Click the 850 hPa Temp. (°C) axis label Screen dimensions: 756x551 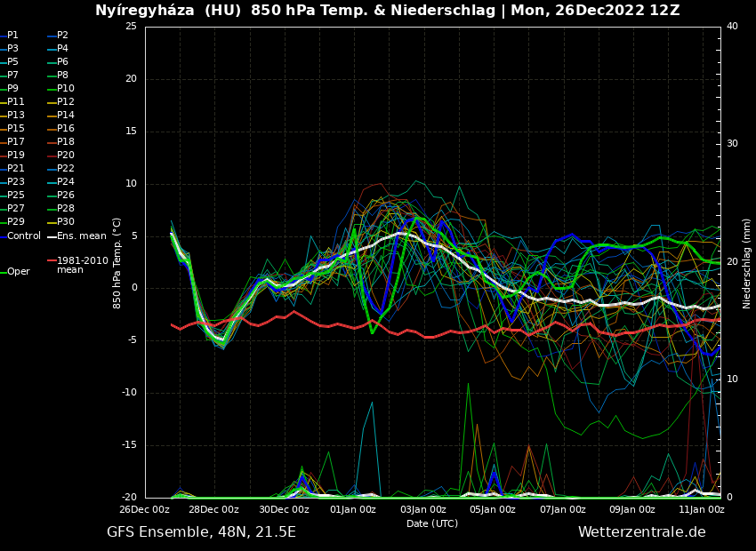pos(117,262)
